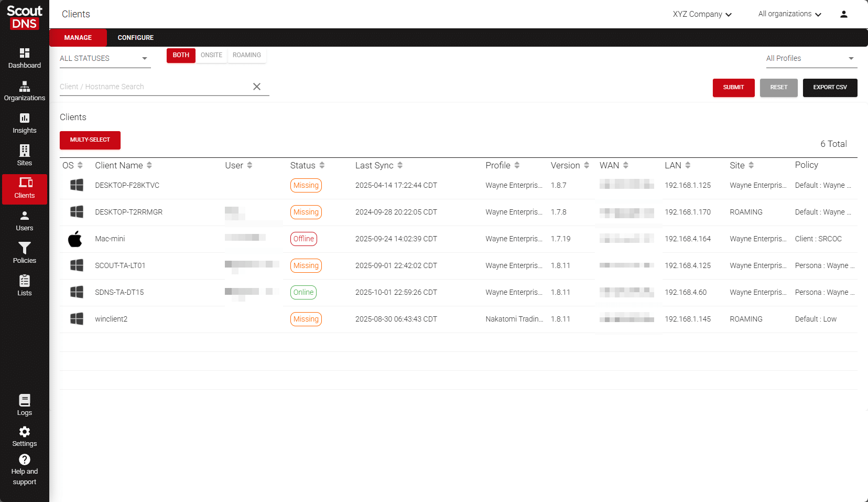Open the Logs panel
Viewport: 868px width, 502px height.
pos(25,404)
